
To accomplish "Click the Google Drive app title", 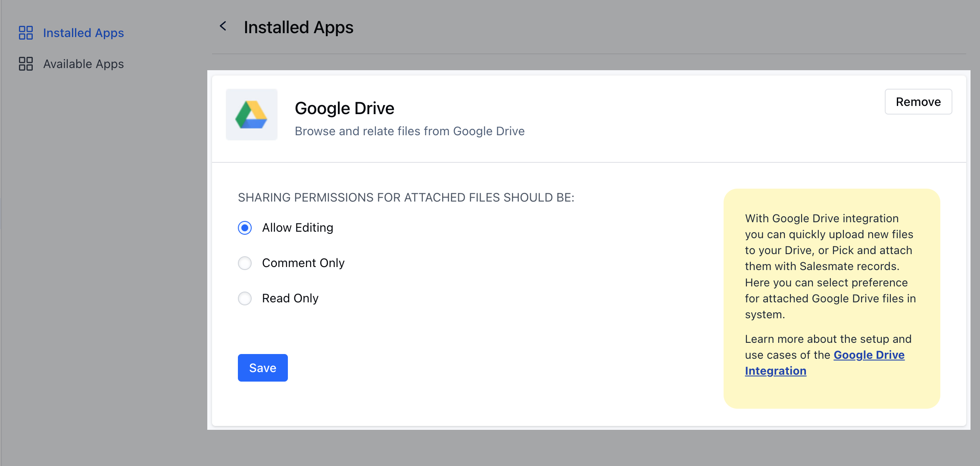I will pyautogui.click(x=344, y=108).
